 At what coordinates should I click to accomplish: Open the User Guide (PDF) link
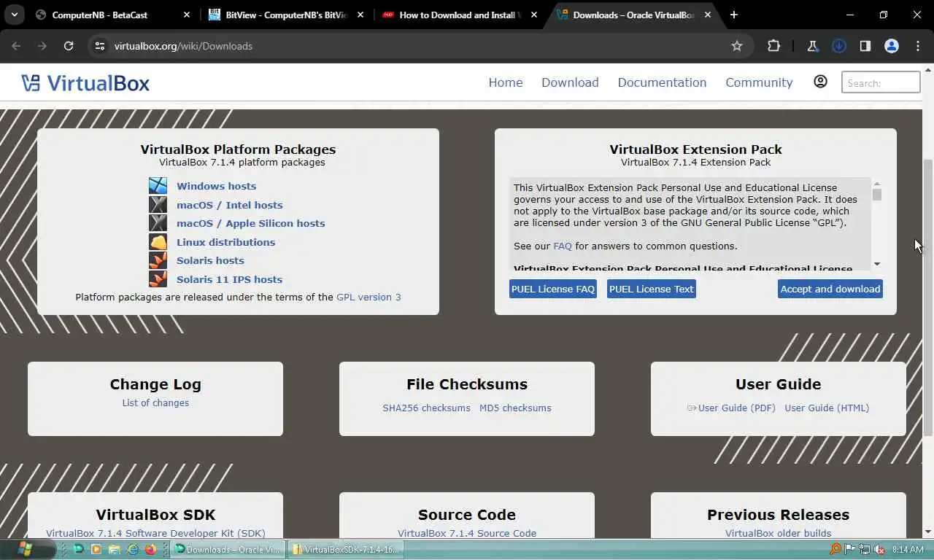[736, 408]
